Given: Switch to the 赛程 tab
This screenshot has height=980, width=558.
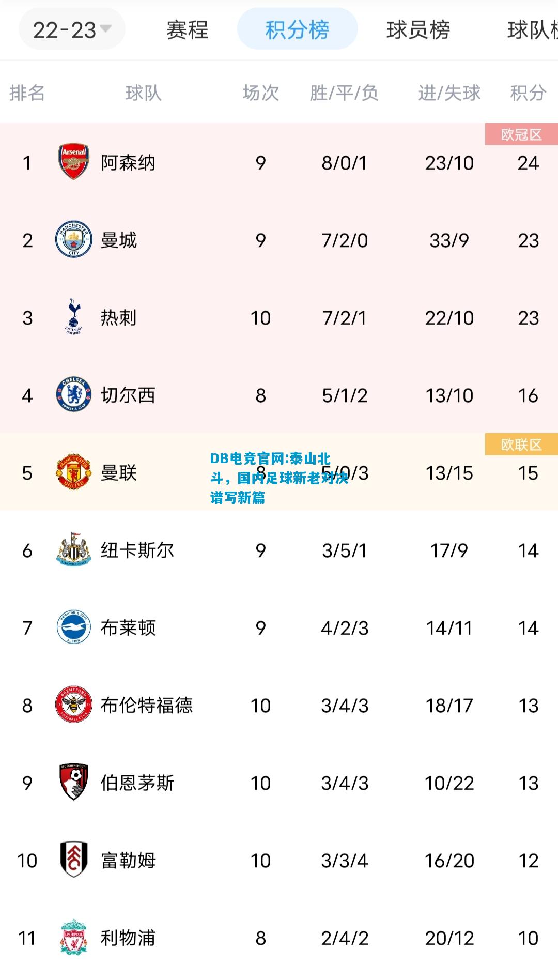Looking at the screenshot, I should tap(187, 30).
